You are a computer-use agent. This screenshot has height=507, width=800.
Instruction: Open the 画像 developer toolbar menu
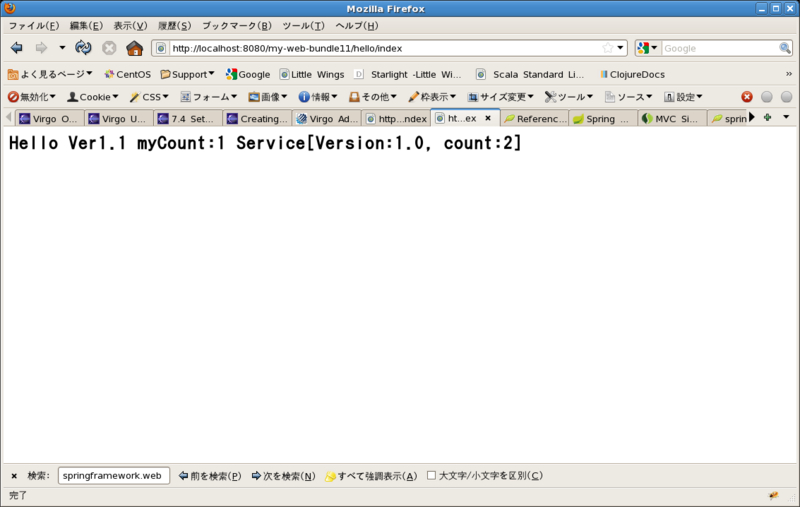pyautogui.click(x=268, y=97)
